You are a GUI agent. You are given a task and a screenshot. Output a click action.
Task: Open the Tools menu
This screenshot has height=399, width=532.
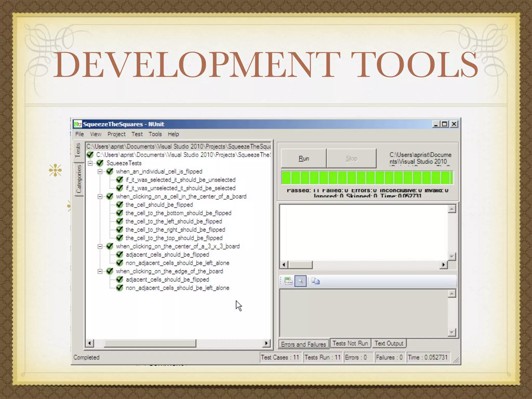(x=155, y=134)
